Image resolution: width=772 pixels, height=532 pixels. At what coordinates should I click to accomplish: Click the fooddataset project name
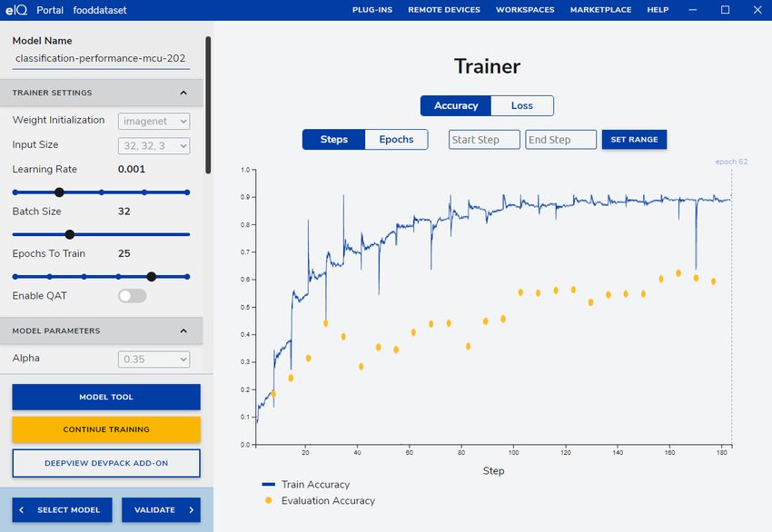tap(100, 10)
